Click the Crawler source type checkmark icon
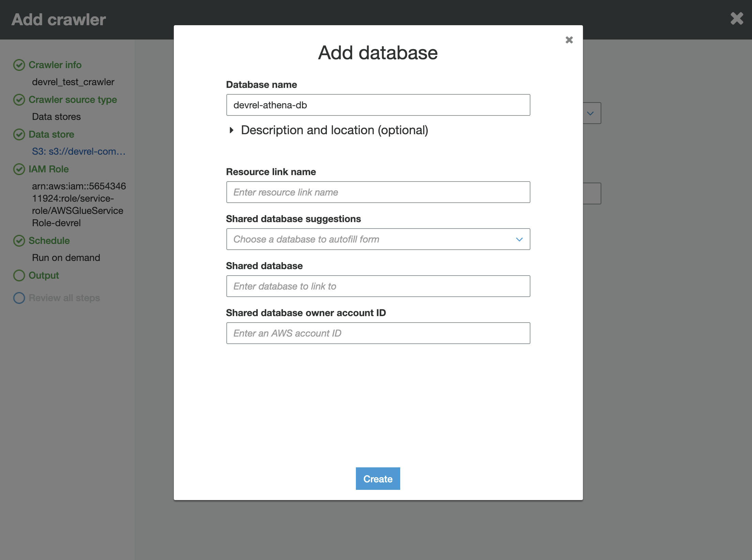Screen dimensions: 752x560 coord(19,99)
